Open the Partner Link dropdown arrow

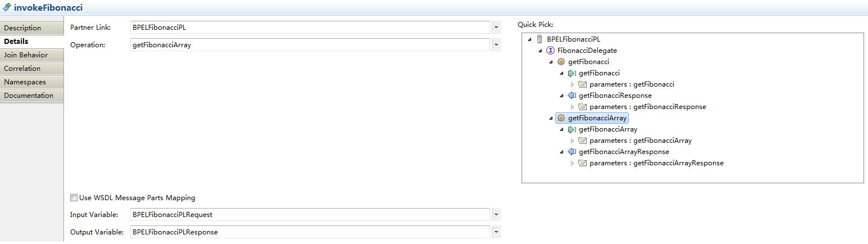[x=496, y=28]
